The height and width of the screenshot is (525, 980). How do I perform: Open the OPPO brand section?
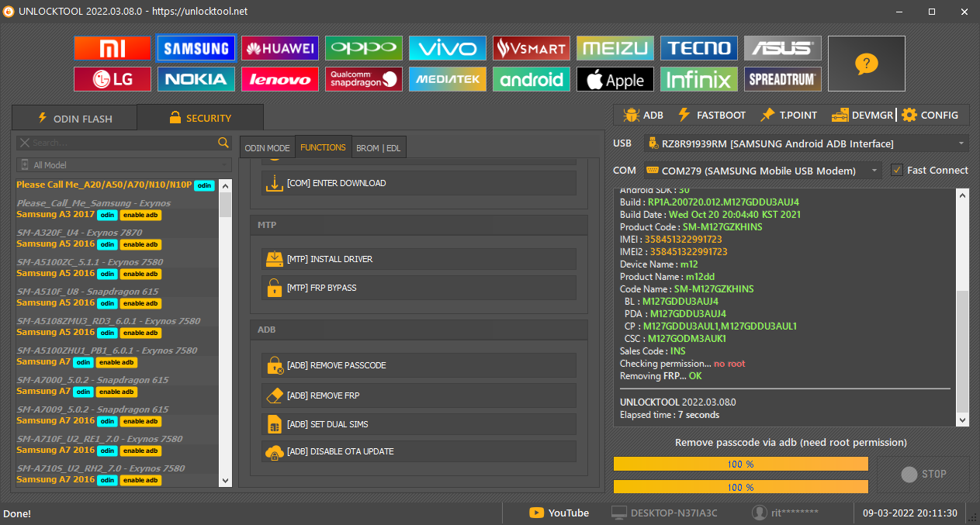coord(364,48)
